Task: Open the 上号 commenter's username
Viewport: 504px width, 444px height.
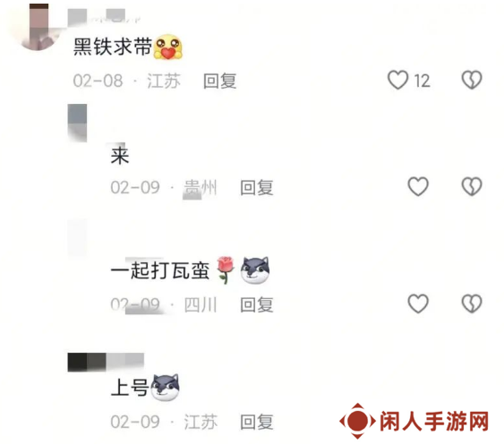Action: click(106, 362)
